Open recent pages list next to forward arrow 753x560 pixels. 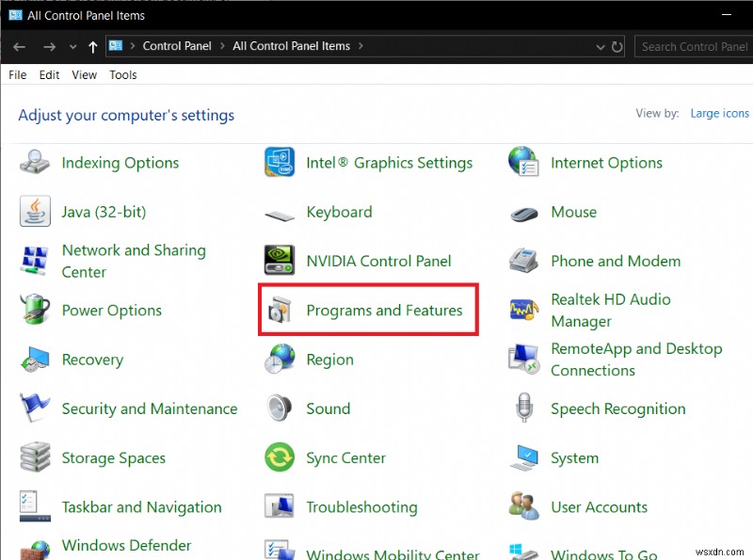(73, 45)
